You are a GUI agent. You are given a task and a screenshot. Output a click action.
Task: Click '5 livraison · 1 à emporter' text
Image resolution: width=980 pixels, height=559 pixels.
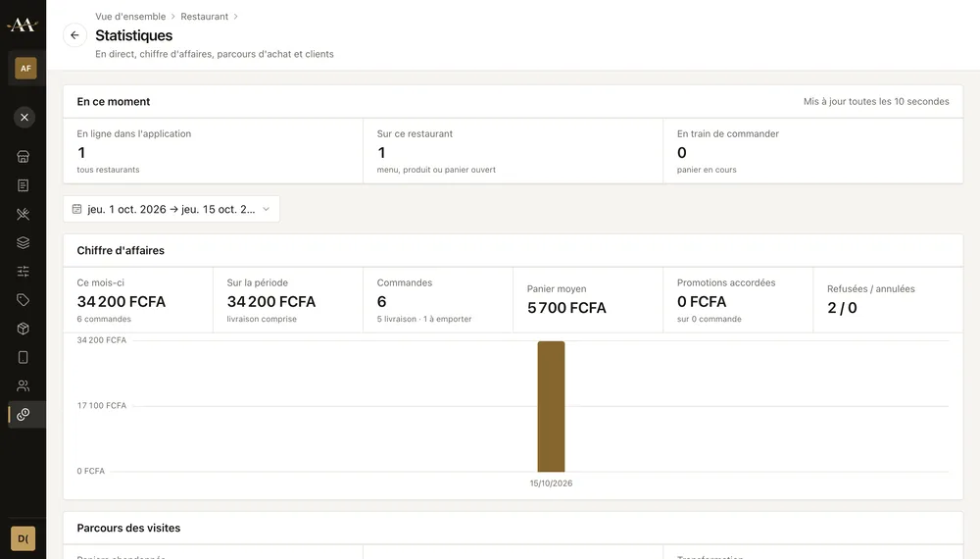point(424,319)
